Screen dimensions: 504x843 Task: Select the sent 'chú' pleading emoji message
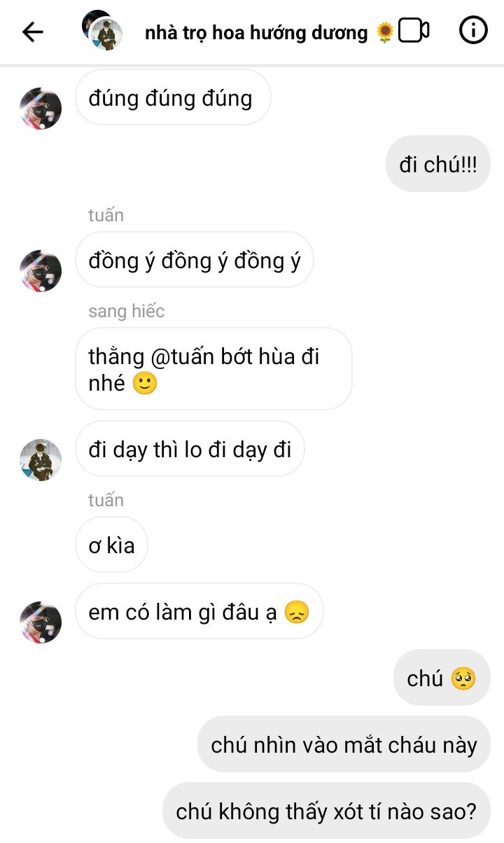point(442,678)
